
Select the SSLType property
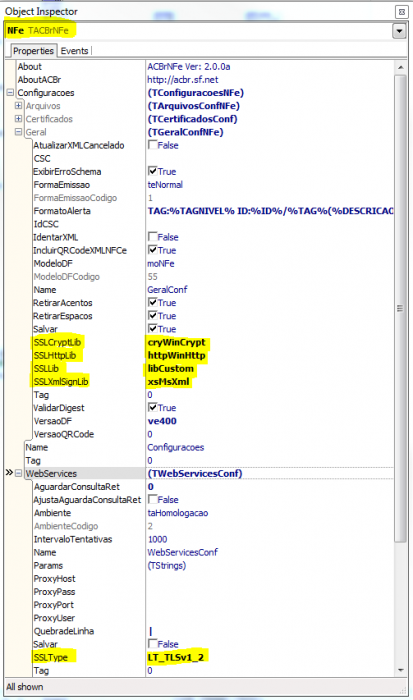click(x=51, y=657)
